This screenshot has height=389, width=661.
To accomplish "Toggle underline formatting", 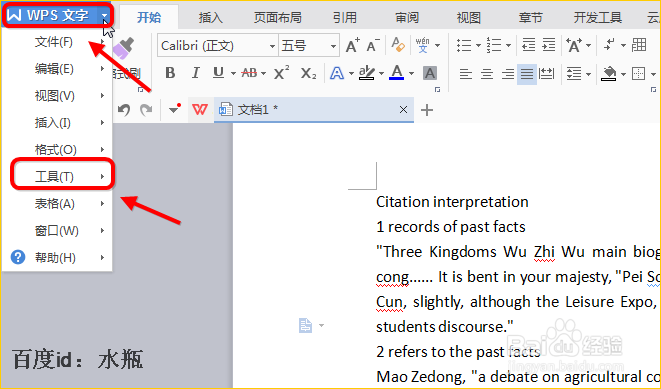I will tap(218, 73).
